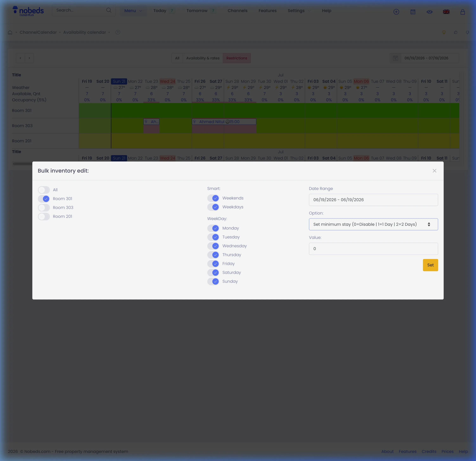Toggle off Room 301 switch
Screen dimensions: 476x461
coord(44,199)
